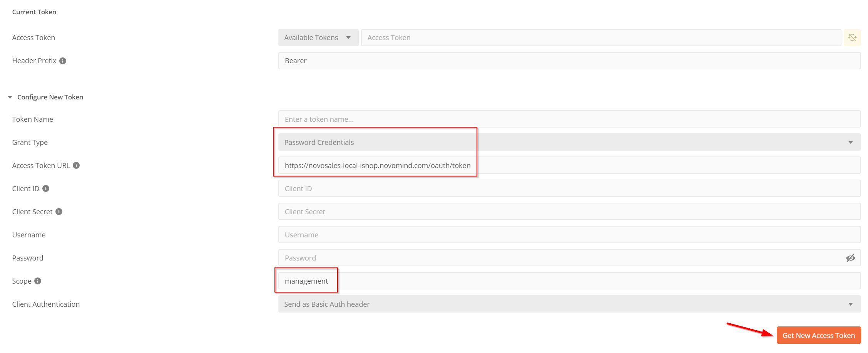Open the Available Tokens dropdown
868x353 pixels.
318,38
